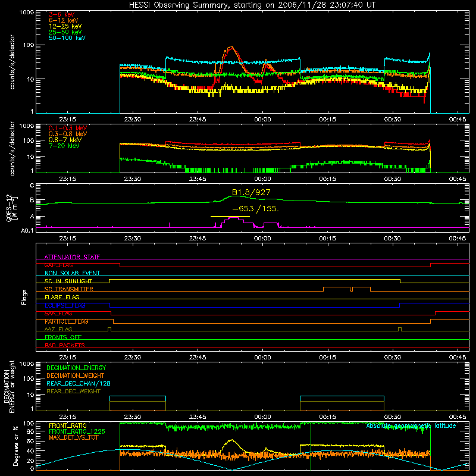Click the SC_TRANSMITTER flag label
Image resolution: width=476 pixels, height=476 pixels.
[69, 289]
